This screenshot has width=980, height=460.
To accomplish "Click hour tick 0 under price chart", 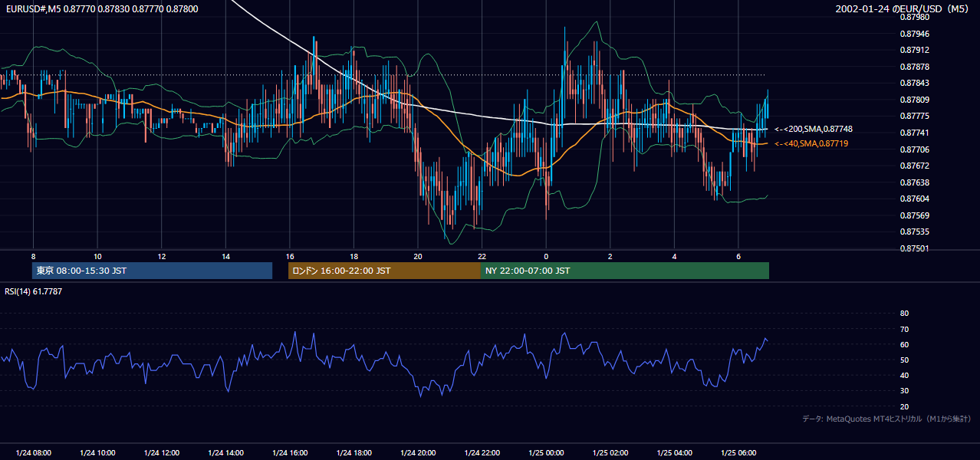I will (x=546, y=256).
